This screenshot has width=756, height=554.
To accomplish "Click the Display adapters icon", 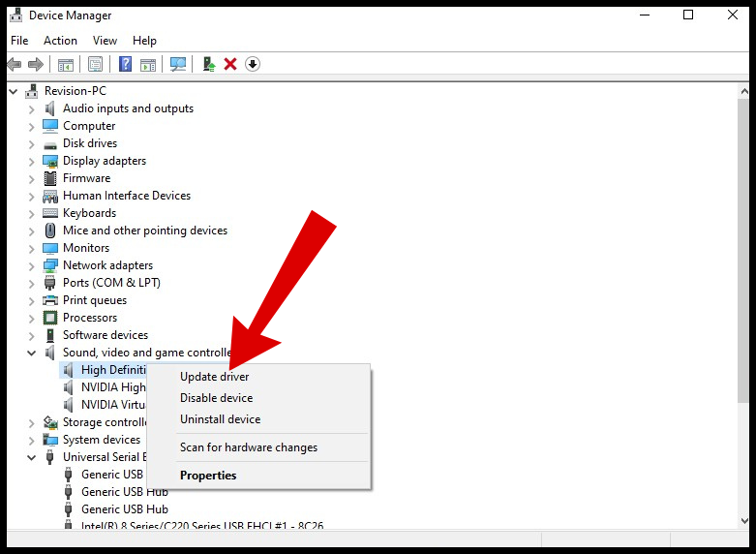I will point(50,161).
